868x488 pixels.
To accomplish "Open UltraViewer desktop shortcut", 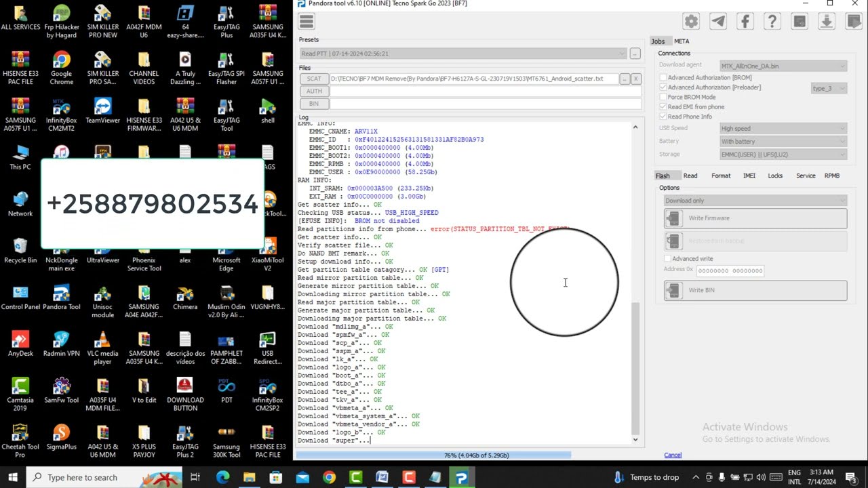I will (102, 251).
